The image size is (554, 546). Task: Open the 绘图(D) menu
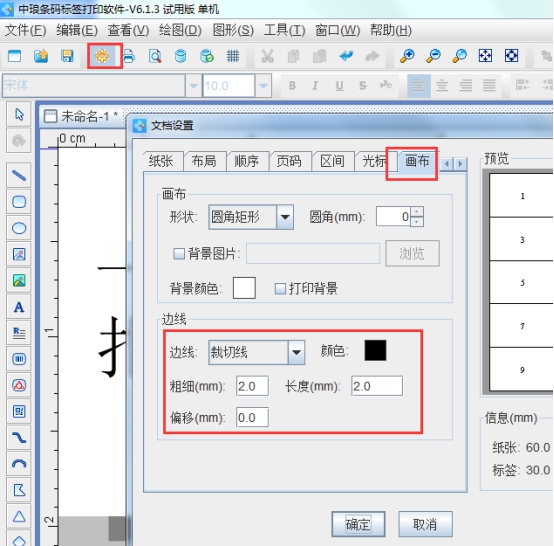180,30
